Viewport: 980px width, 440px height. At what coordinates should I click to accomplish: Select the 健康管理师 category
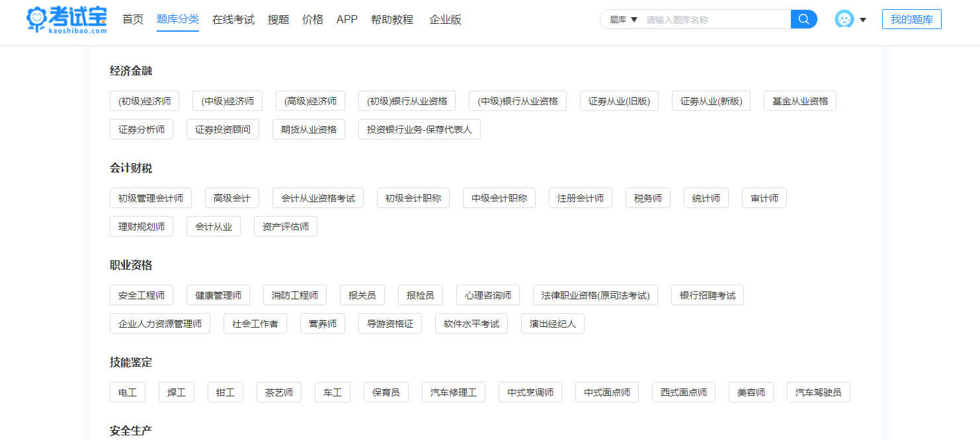(218, 295)
